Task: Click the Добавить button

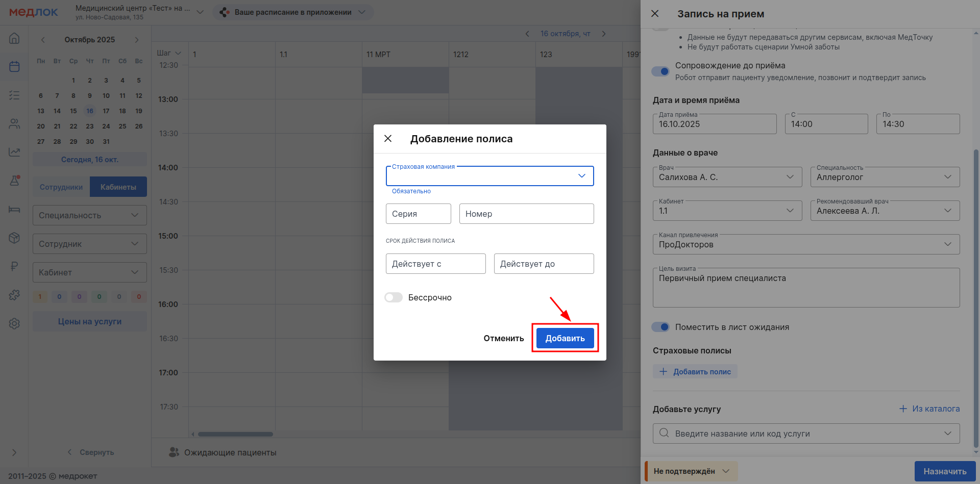Action: point(565,338)
